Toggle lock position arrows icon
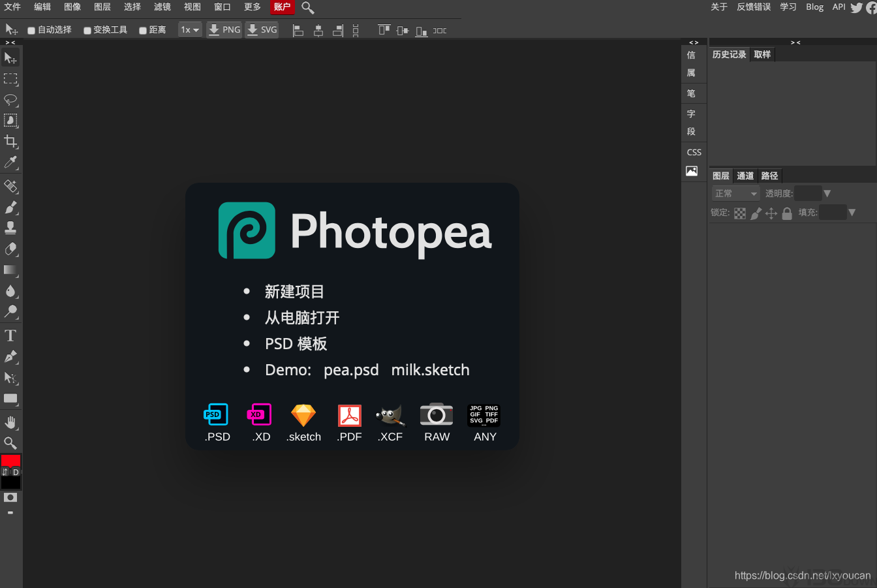Viewport: 877px width, 588px height. pyautogui.click(x=771, y=213)
